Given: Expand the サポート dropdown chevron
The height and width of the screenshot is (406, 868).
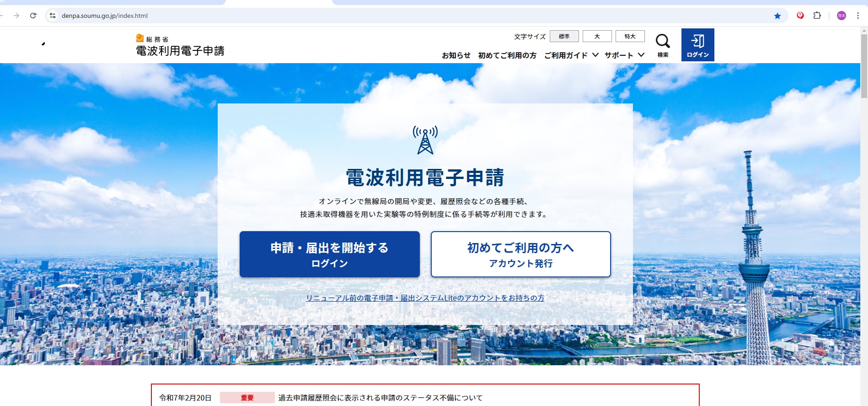Looking at the screenshot, I should [641, 55].
